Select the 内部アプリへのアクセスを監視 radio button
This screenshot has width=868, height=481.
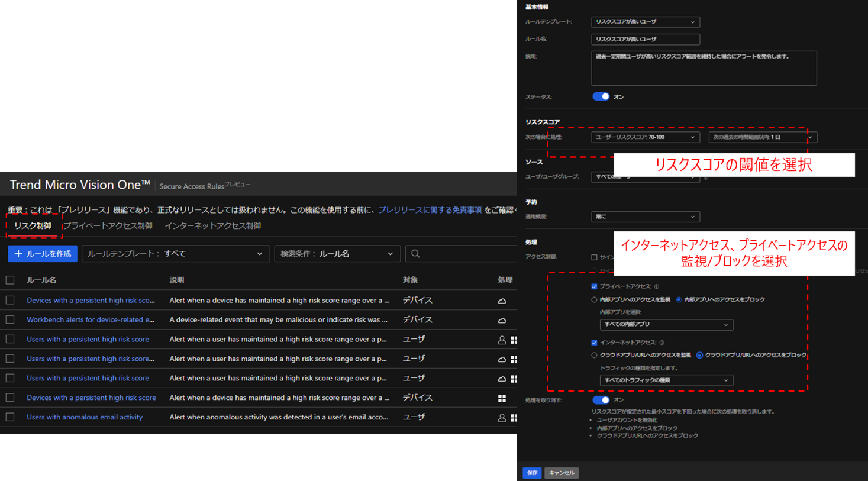pyautogui.click(x=594, y=300)
